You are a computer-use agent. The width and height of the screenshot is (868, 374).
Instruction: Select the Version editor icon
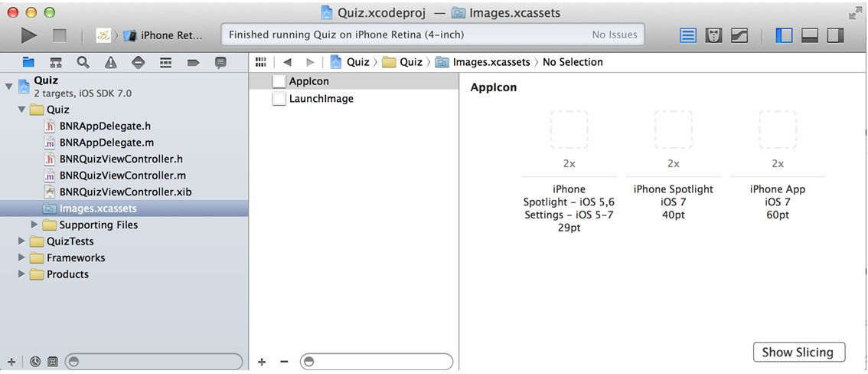(739, 35)
